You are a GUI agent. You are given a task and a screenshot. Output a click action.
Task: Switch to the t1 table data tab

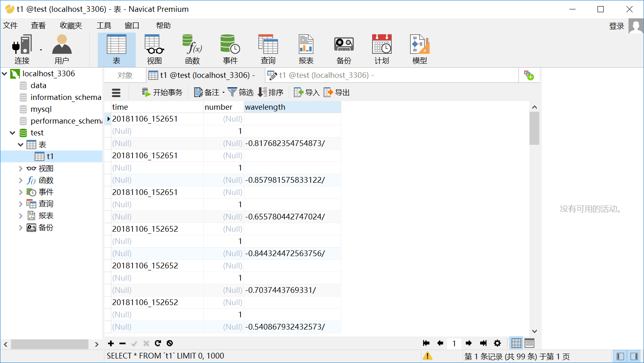click(x=205, y=75)
